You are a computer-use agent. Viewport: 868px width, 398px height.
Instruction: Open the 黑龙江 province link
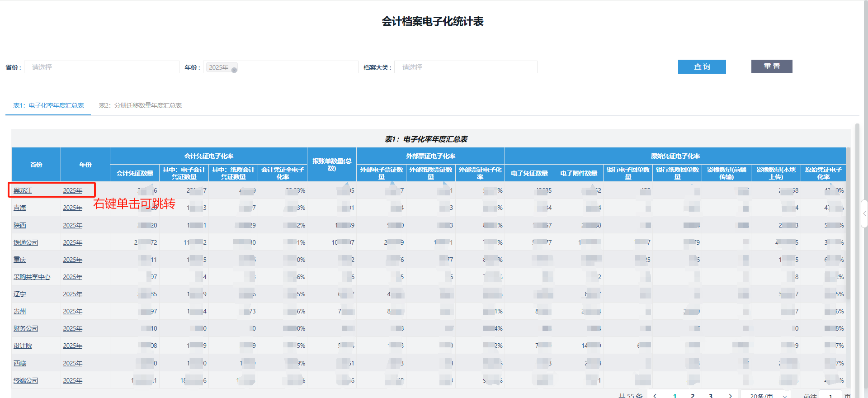23,190
